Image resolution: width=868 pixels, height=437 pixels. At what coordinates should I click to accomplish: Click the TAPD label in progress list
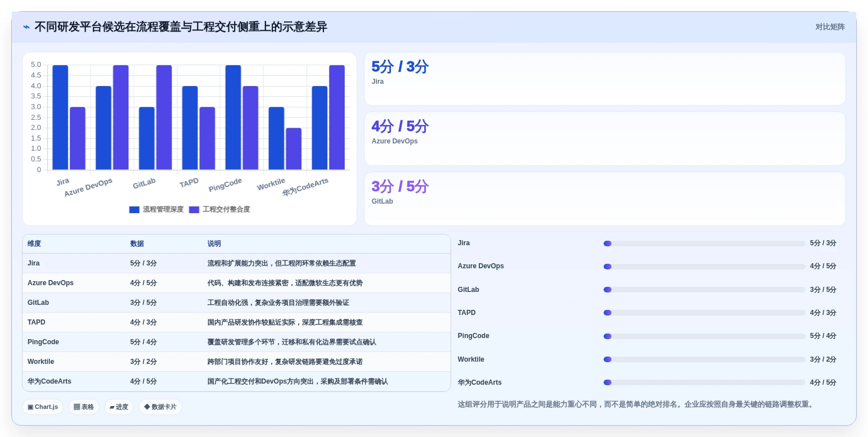point(466,313)
